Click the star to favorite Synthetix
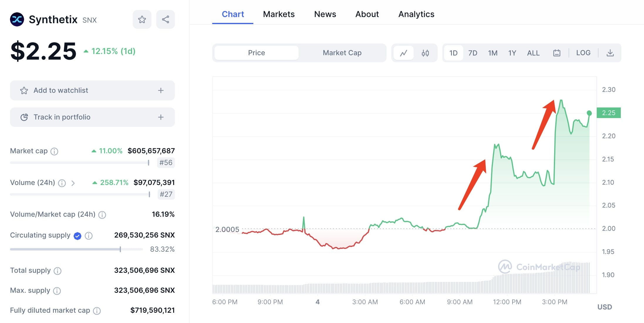 (142, 19)
